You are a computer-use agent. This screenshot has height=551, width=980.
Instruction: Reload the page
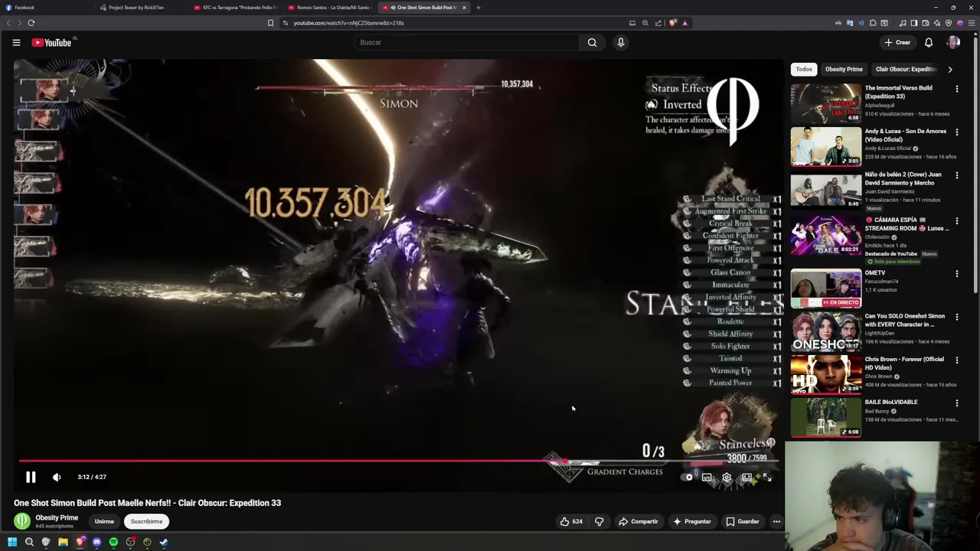(31, 23)
